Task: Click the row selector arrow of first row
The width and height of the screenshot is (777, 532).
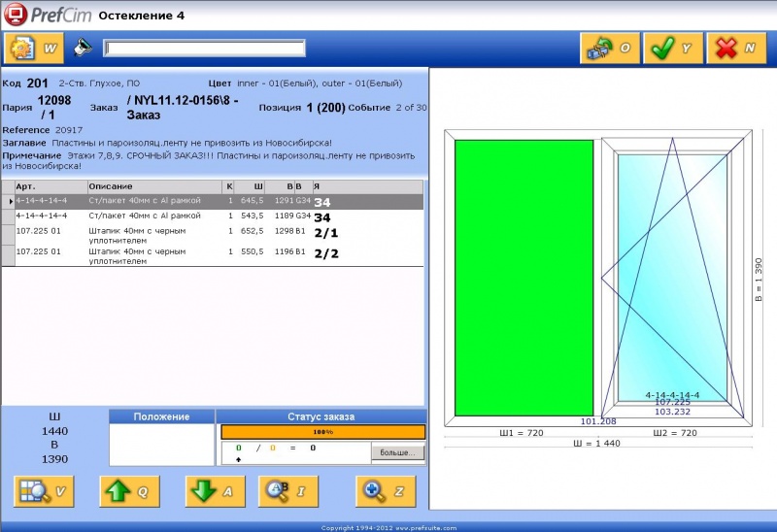Action: [9, 202]
